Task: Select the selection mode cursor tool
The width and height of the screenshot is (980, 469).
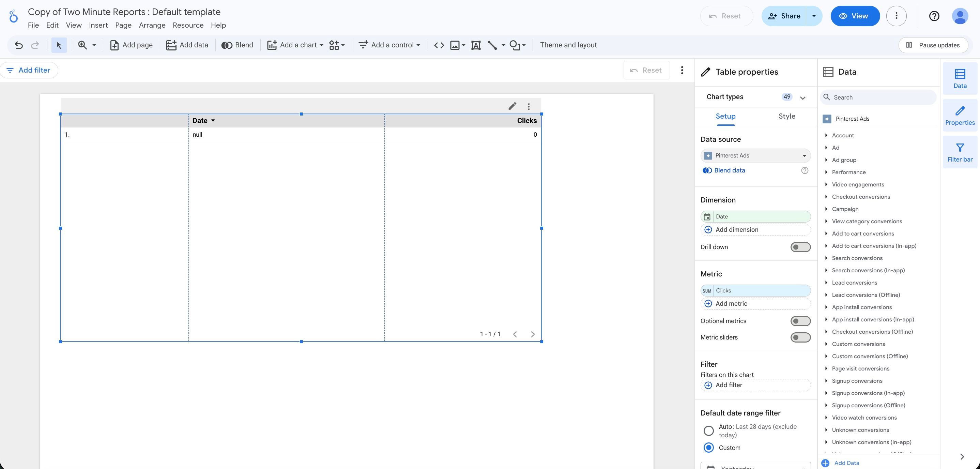Action: pyautogui.click(x=59, y=45)
